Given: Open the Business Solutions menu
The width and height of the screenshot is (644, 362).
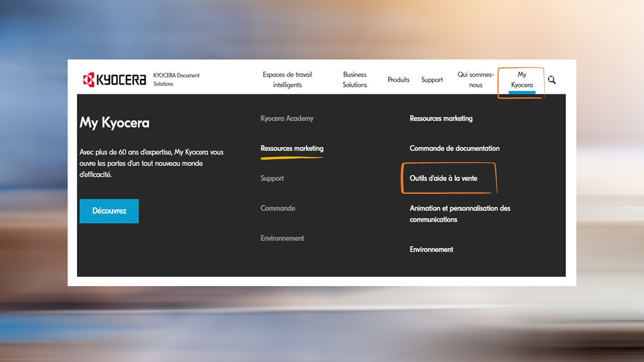Looking at the screenshot, I should (355, 80).
